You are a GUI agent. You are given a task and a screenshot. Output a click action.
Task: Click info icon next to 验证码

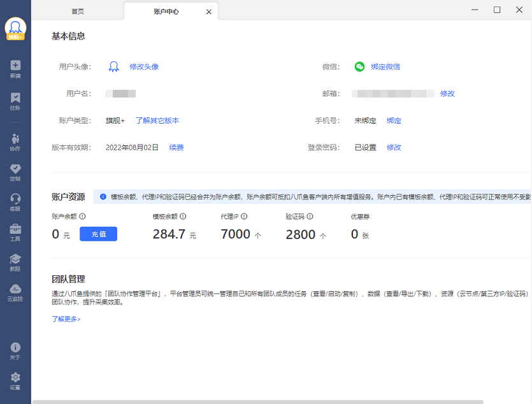coord(310,217)
